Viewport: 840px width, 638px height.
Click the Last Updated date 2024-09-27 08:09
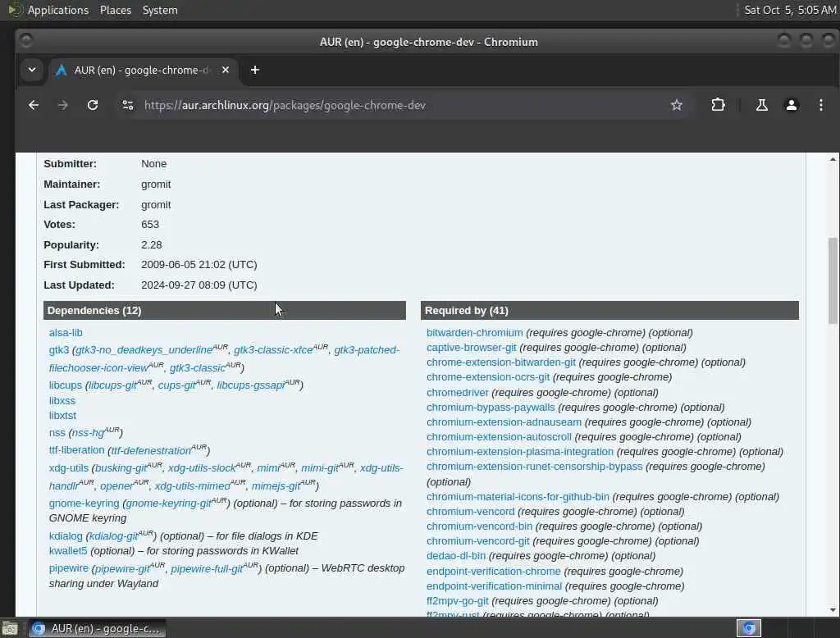[x=199, y=285]
